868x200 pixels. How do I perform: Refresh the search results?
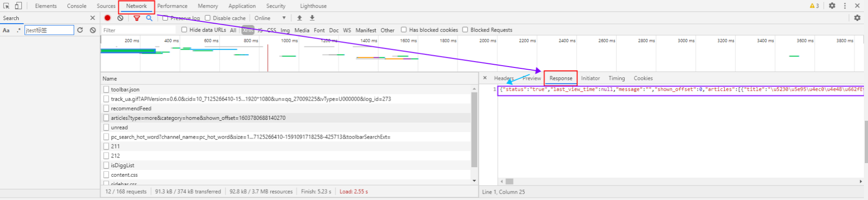tap(80, 30)
